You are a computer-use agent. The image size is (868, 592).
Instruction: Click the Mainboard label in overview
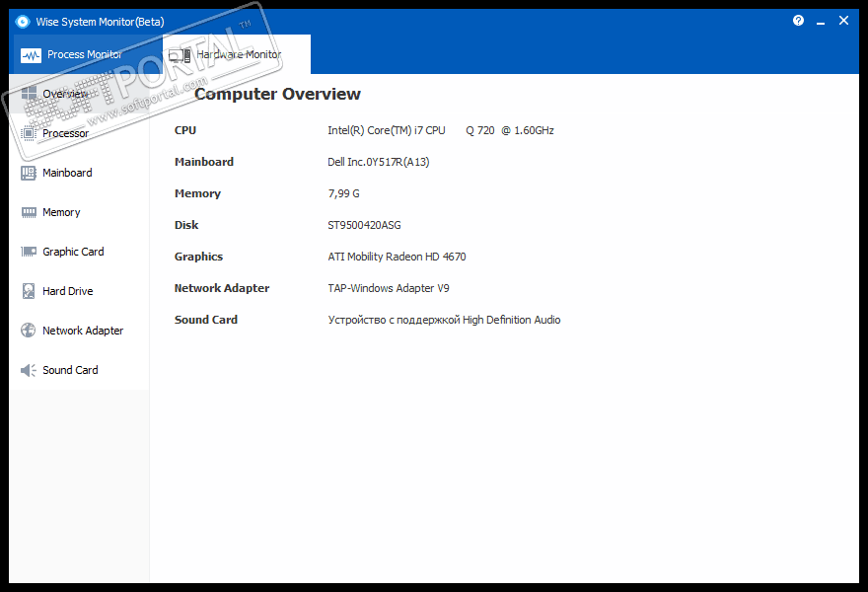point(204,162)
